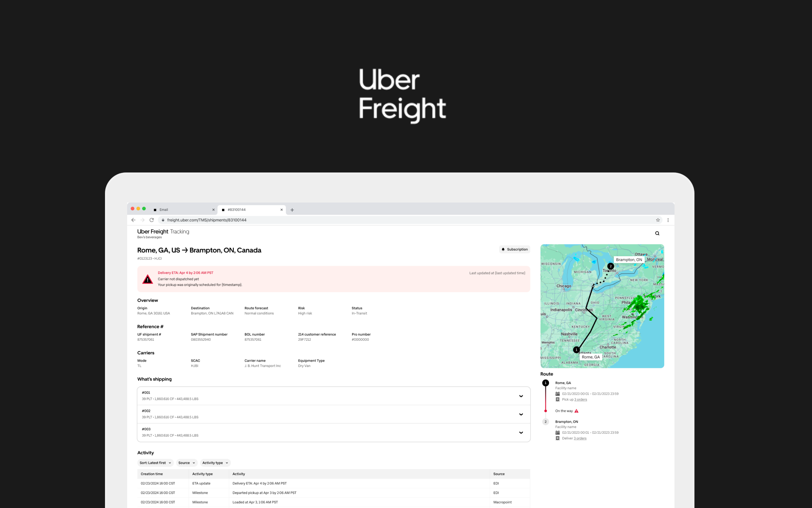Click route stop 2 circle for Brampton, ON

(x=546, y=422)
